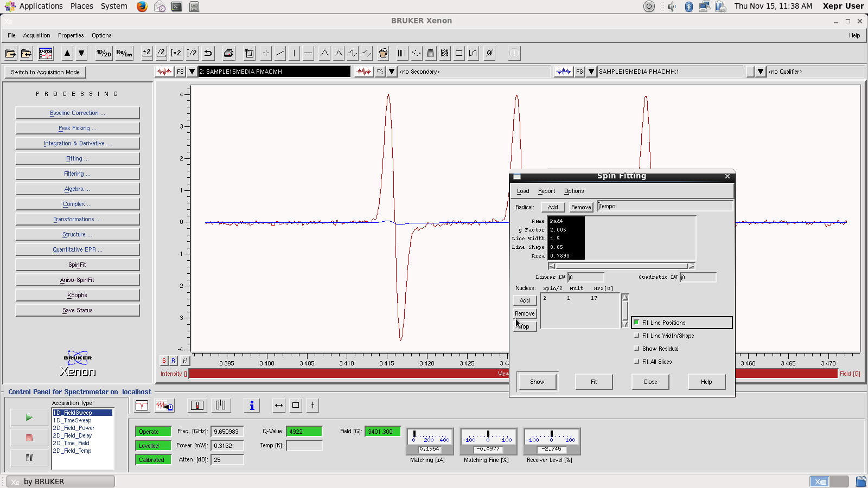Screen dimensions: 868x488
Task: Enable Fit Line Width/Shape checkbox
Action: click(x=637, y=336)
